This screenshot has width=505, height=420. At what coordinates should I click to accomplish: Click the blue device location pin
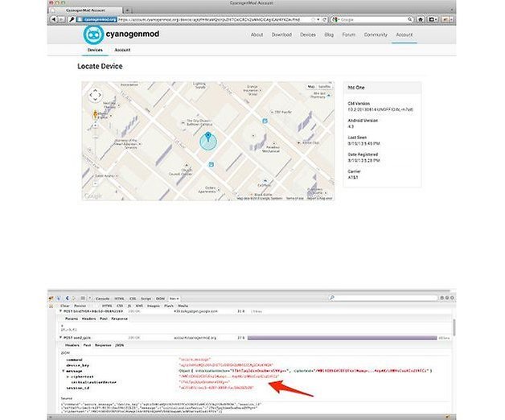tap(208, 136)
